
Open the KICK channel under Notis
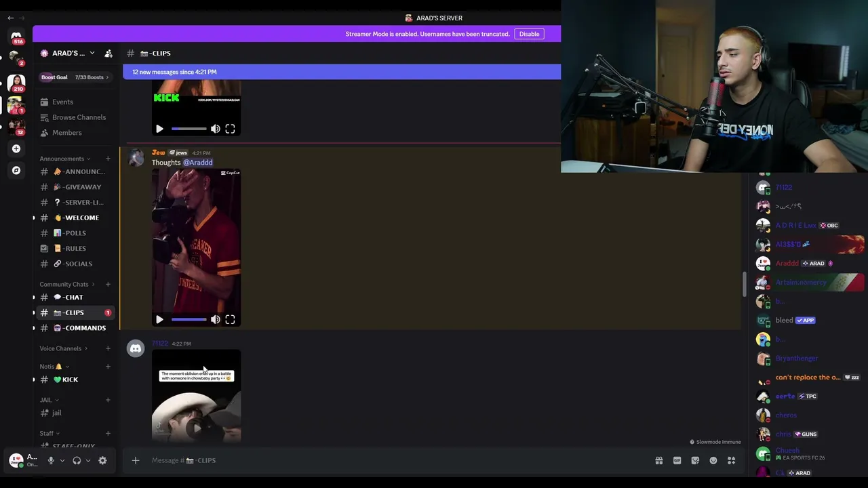tap(76, 380)
